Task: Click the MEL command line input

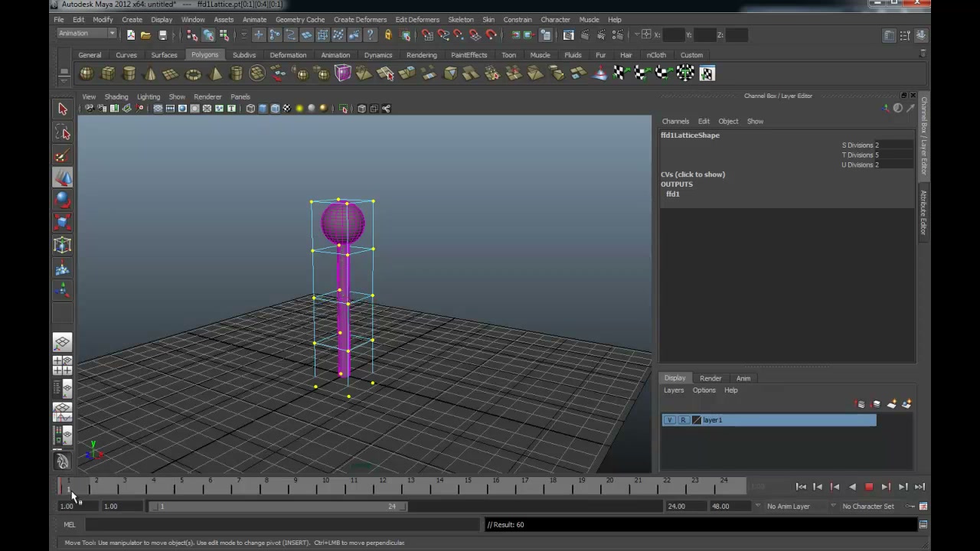Action: (x=283, y=524)
